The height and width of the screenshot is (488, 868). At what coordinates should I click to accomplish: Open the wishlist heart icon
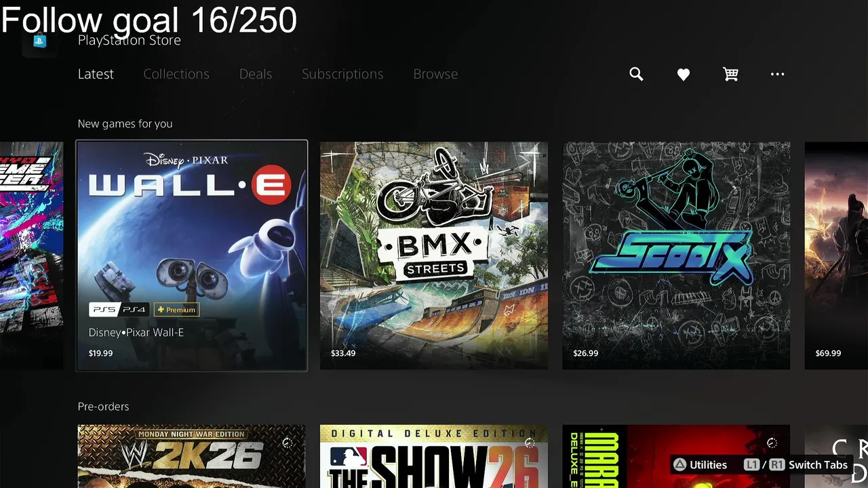(x=684, y=75)
